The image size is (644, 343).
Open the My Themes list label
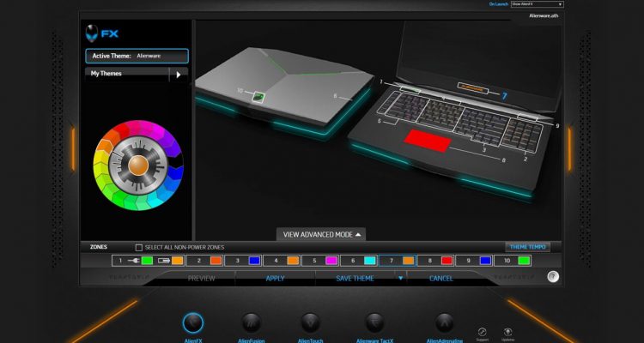pyautogui.click(x=106, y=74)
